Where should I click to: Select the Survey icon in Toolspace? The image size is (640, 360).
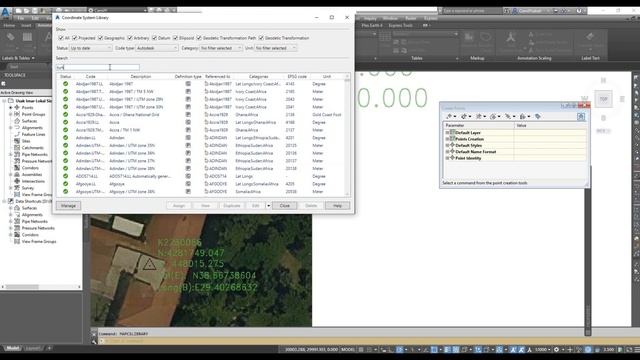[17, 188]
